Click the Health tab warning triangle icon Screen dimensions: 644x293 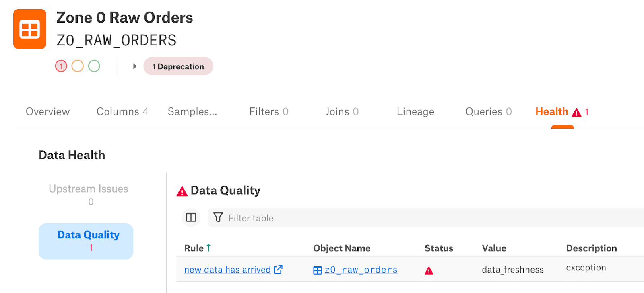[576, 113]
